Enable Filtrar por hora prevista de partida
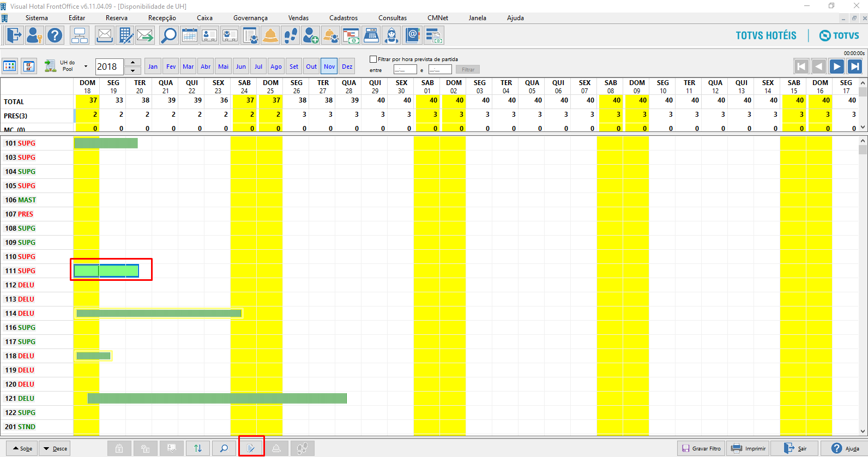 pyautogui.click(x=373, y=59)
